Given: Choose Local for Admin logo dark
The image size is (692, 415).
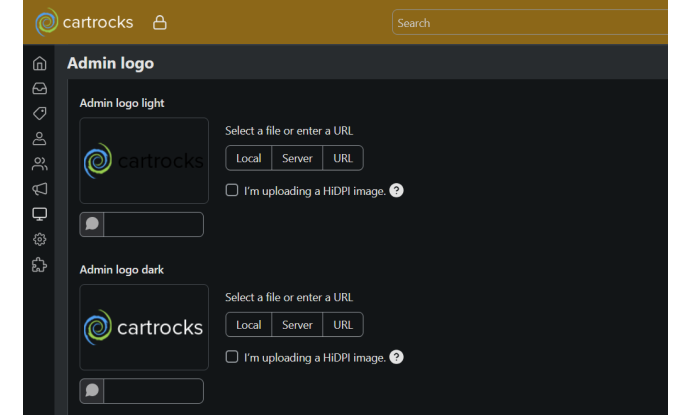Looking at the screenshot, I should [248, 325].
